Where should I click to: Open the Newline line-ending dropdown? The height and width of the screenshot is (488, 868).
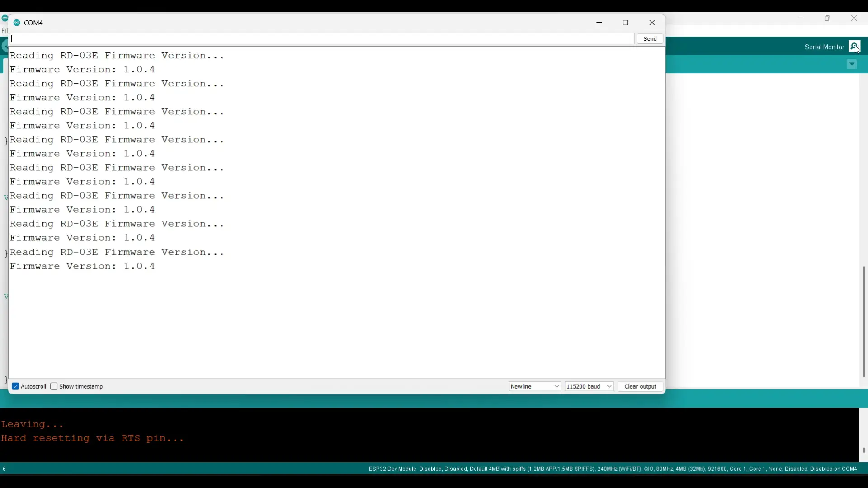[535, 387]
